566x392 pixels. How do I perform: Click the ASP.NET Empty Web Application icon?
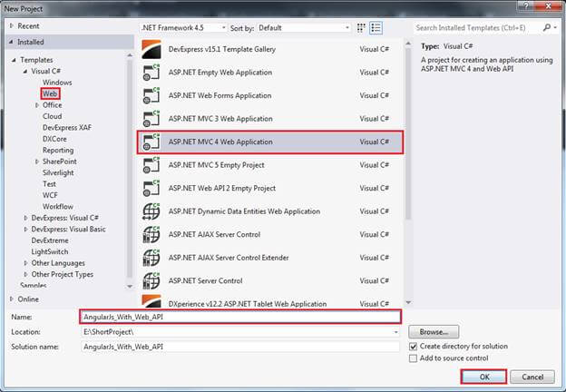(151, 73)
